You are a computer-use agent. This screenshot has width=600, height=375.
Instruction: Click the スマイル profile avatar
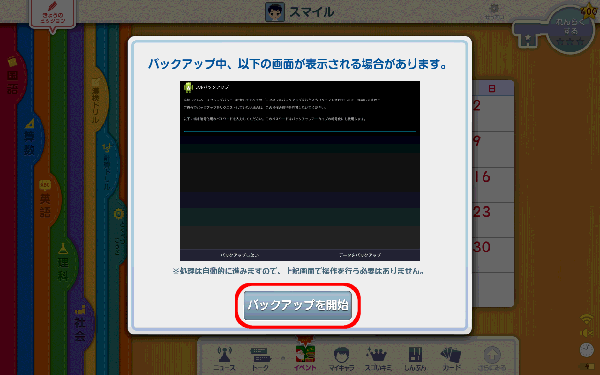point(275,12)
